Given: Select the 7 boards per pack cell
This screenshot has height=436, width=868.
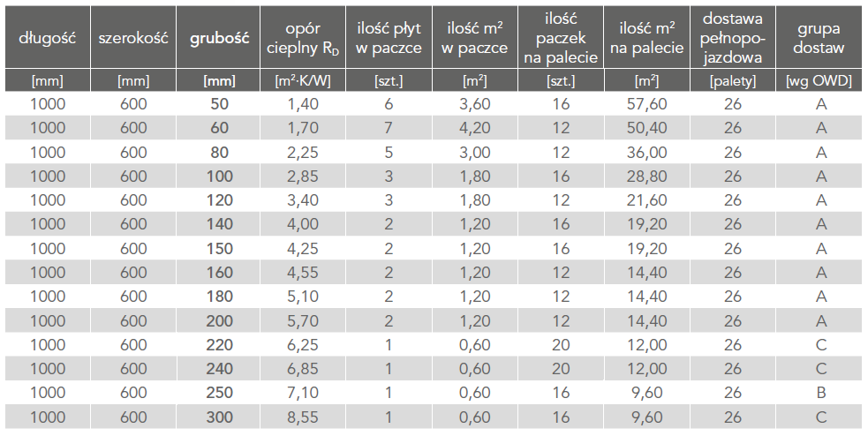Looking at the screenshot, I should (389, 128).
